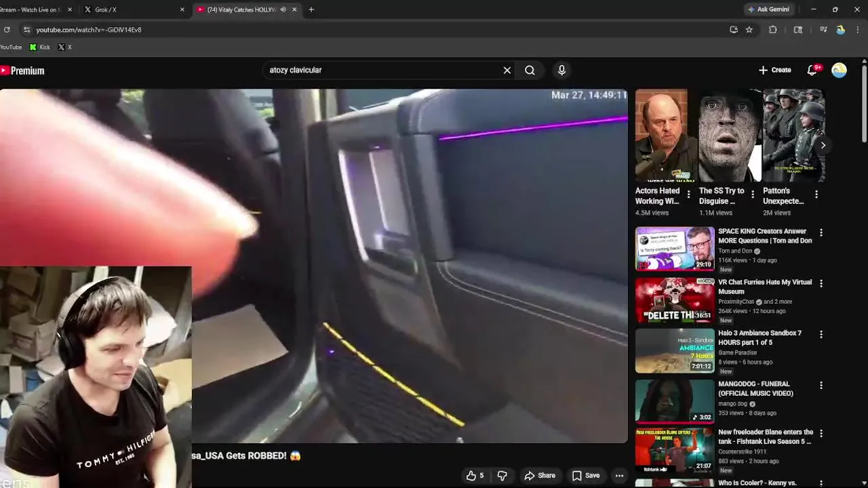
Task: Open site information icon in address bar
Action: click(26, 30)
